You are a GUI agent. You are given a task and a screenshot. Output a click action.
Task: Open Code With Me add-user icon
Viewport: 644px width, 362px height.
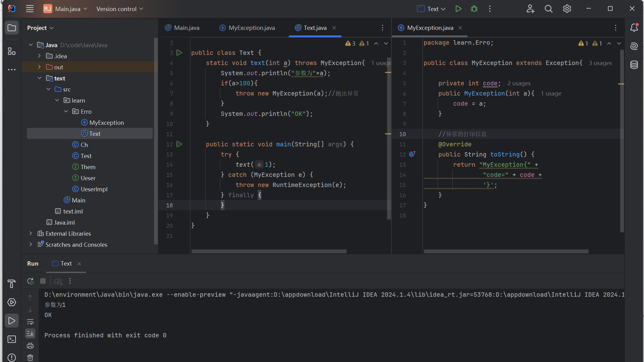click(x=530, y=9)
